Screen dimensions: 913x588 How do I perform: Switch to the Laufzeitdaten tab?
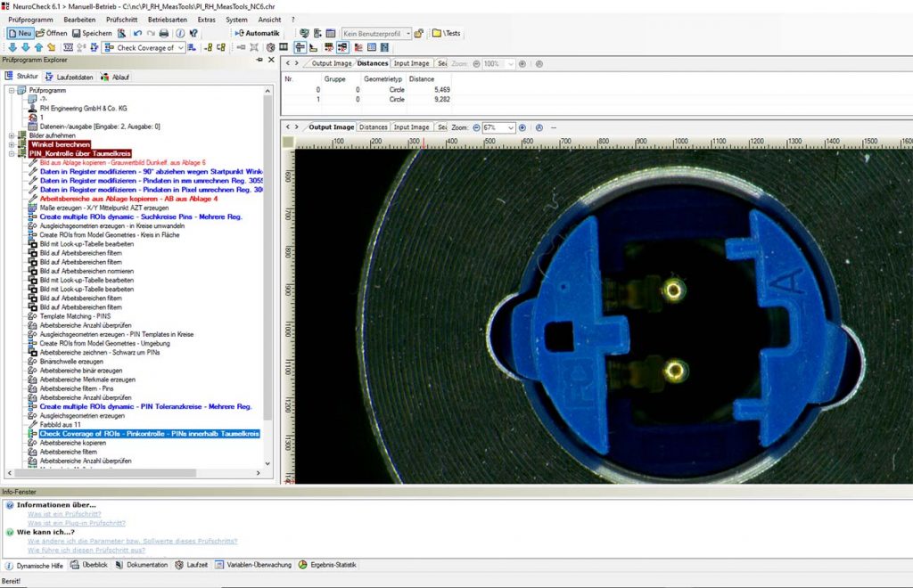coord(75,77)
